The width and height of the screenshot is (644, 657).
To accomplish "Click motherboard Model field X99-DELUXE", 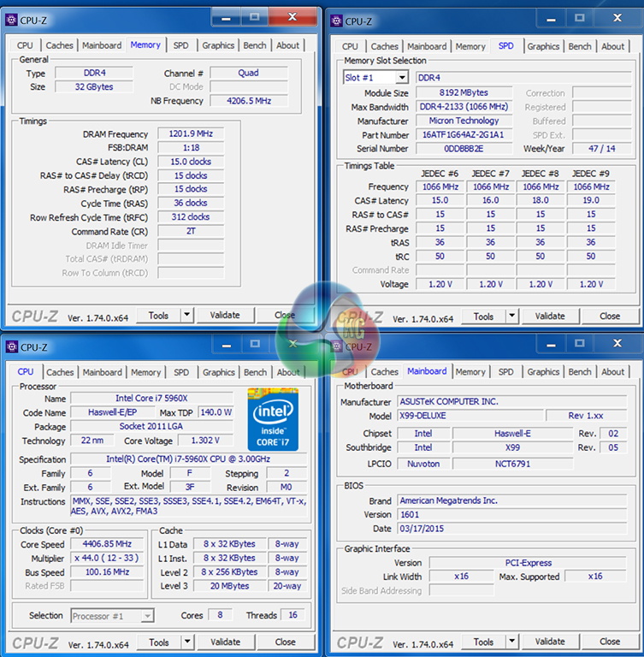I will tap(470, 416).
